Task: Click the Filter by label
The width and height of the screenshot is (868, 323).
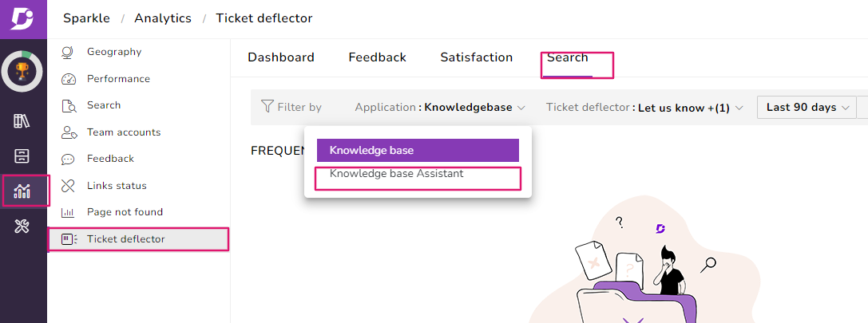Action: click(299, 108)
